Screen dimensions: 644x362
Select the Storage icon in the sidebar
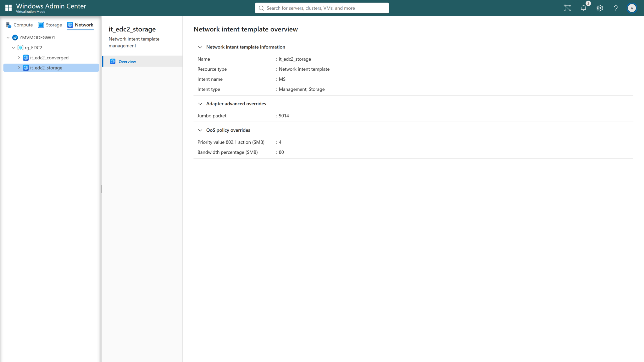41,25
